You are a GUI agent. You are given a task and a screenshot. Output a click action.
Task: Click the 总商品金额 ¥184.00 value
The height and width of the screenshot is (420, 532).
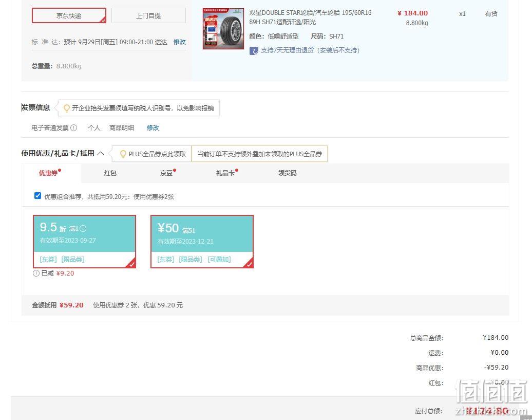496,338
